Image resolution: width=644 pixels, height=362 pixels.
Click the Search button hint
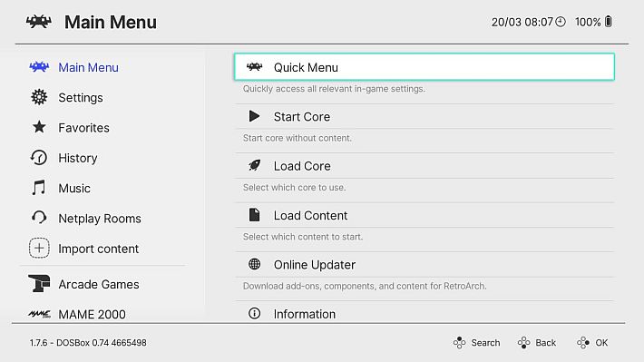(x=476, y=343)
